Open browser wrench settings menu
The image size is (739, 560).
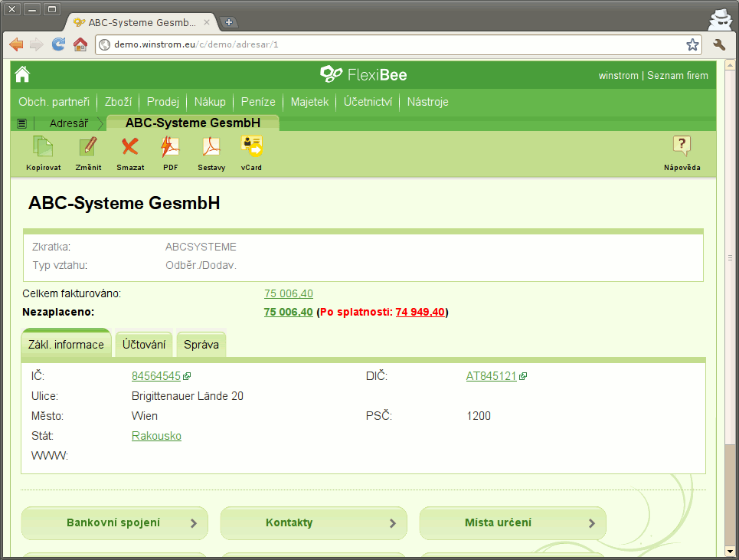[719, 44]
